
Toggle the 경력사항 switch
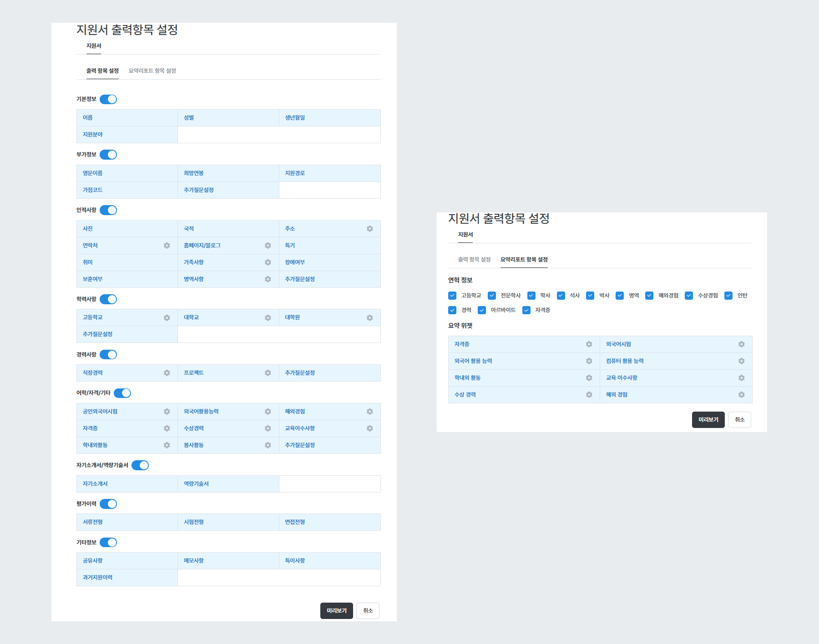[108, 355]
